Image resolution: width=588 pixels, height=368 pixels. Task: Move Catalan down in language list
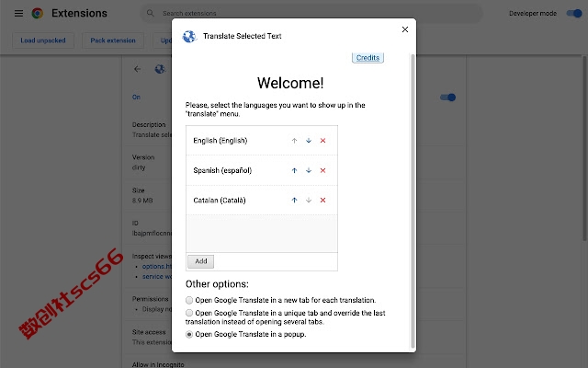tap(309, 201)
